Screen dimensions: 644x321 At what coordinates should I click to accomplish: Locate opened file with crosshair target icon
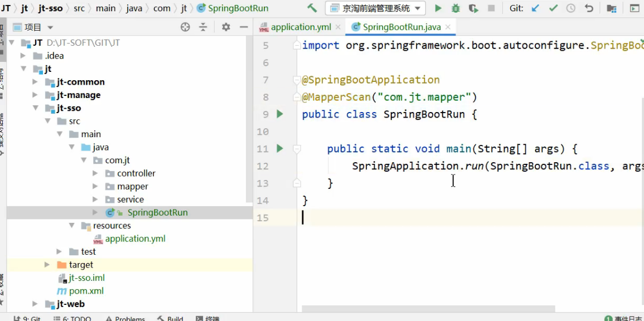(185, 27)
